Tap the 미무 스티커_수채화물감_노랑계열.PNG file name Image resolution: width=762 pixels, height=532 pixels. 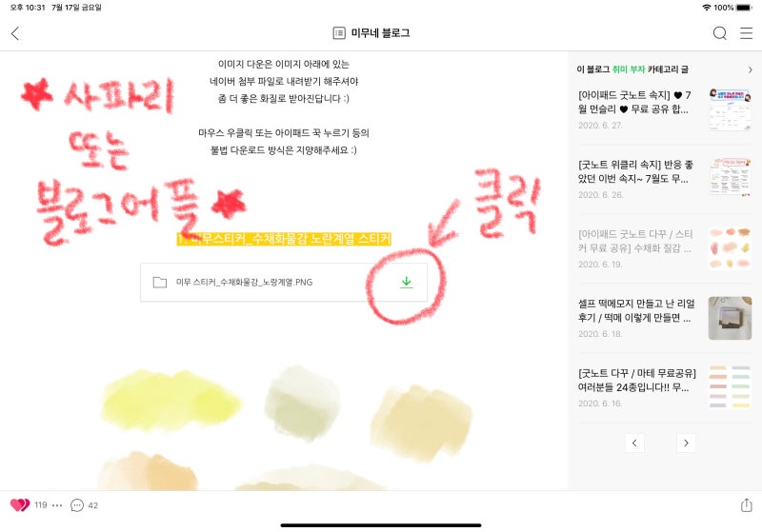point(244,282)
